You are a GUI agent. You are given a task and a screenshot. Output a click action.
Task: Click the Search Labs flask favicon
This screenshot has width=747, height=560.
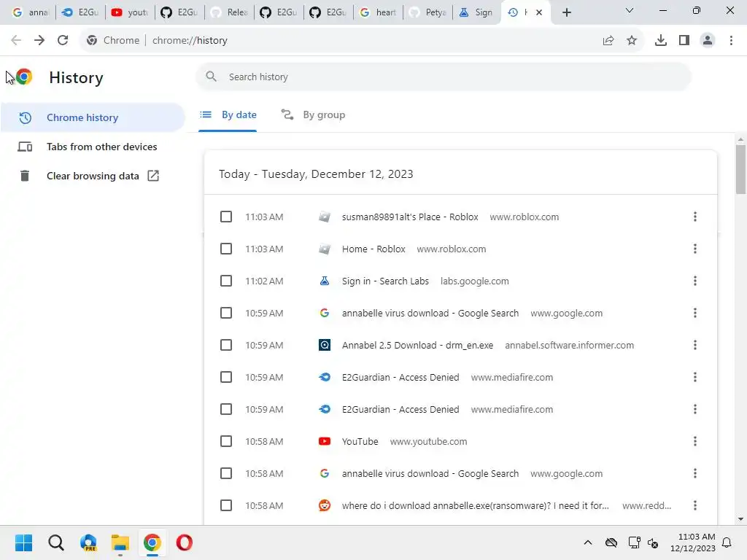pos(325,281)
